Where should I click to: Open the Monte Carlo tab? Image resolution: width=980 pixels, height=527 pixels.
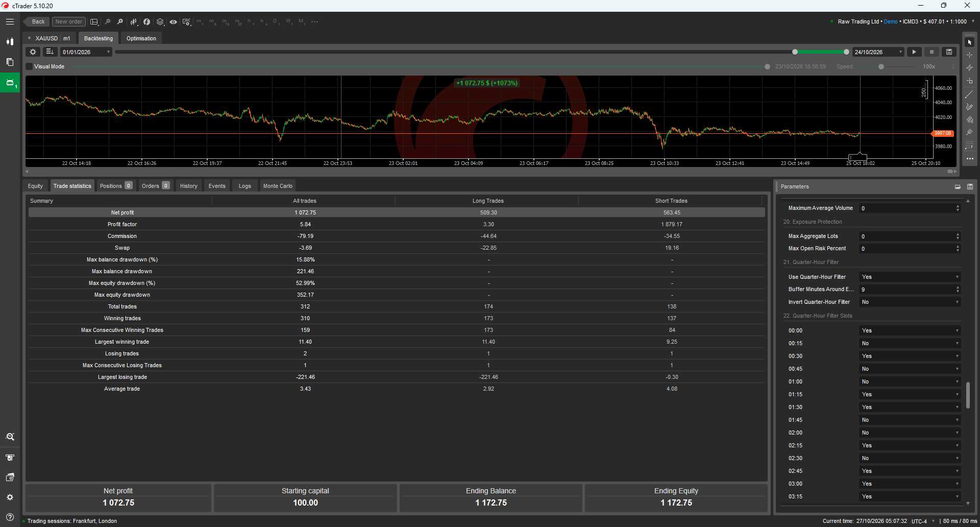click(x=278, y=186)
